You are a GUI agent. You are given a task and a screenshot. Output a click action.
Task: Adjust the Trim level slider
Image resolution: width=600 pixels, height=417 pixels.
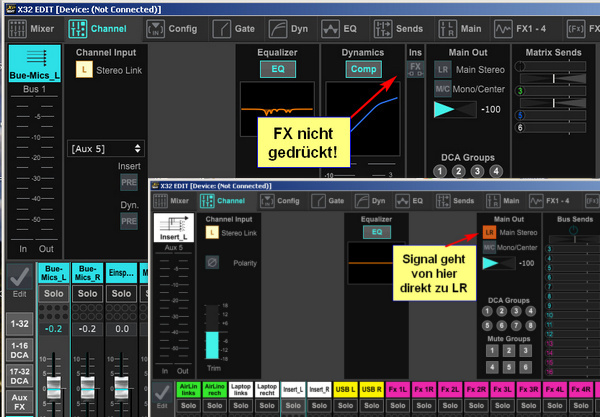212,332
